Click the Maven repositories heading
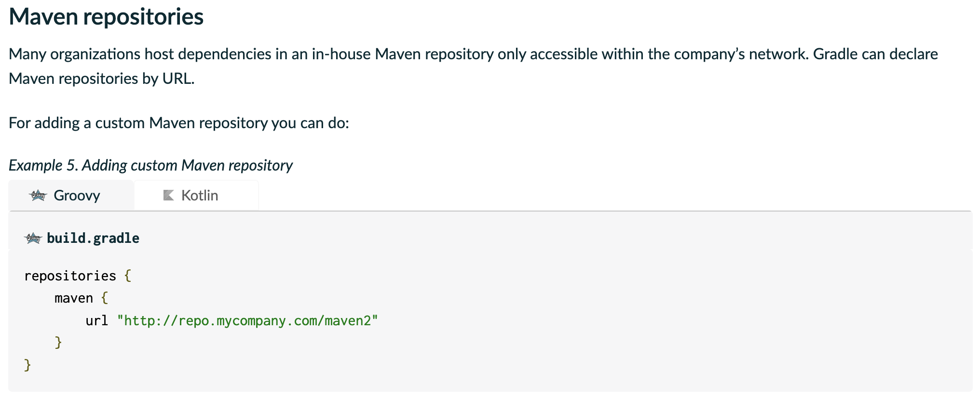The image size is (980, 398). pos(107,17)
